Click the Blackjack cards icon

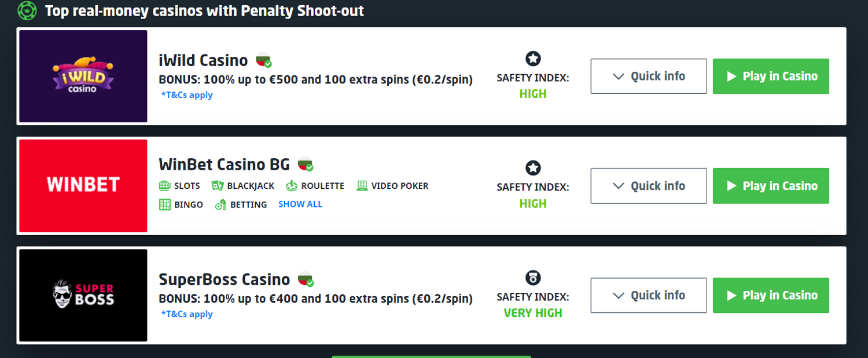[x=218, y=186]
